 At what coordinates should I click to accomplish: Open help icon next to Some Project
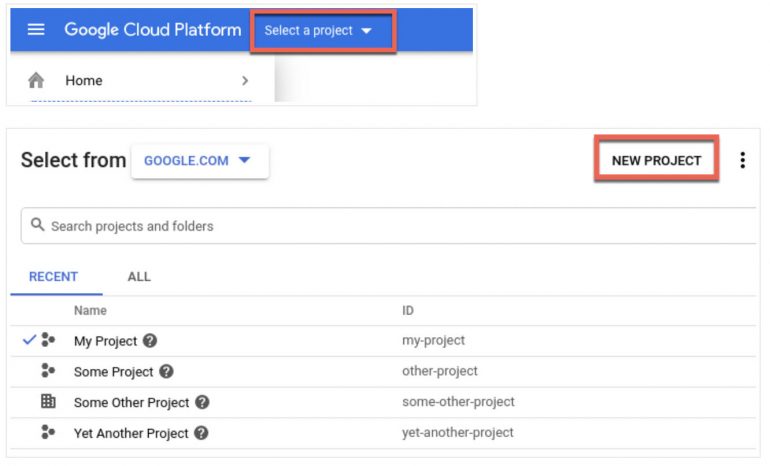[166, 371]
